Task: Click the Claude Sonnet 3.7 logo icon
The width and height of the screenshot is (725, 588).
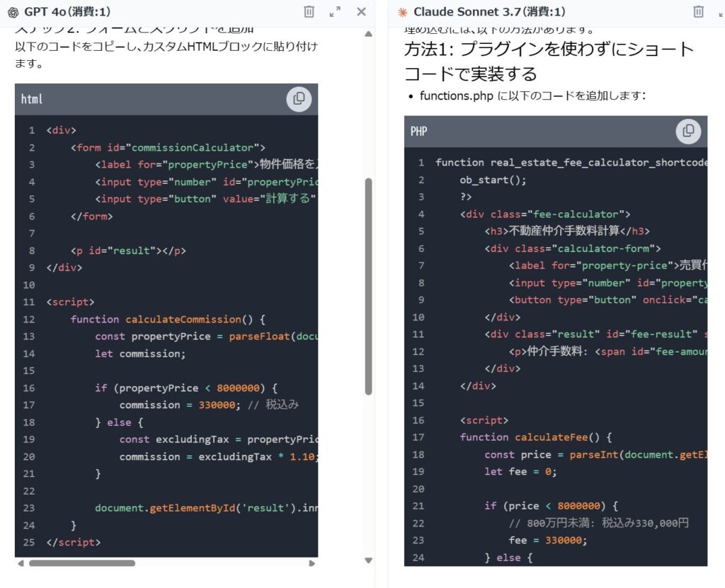Action: point(402,12)
